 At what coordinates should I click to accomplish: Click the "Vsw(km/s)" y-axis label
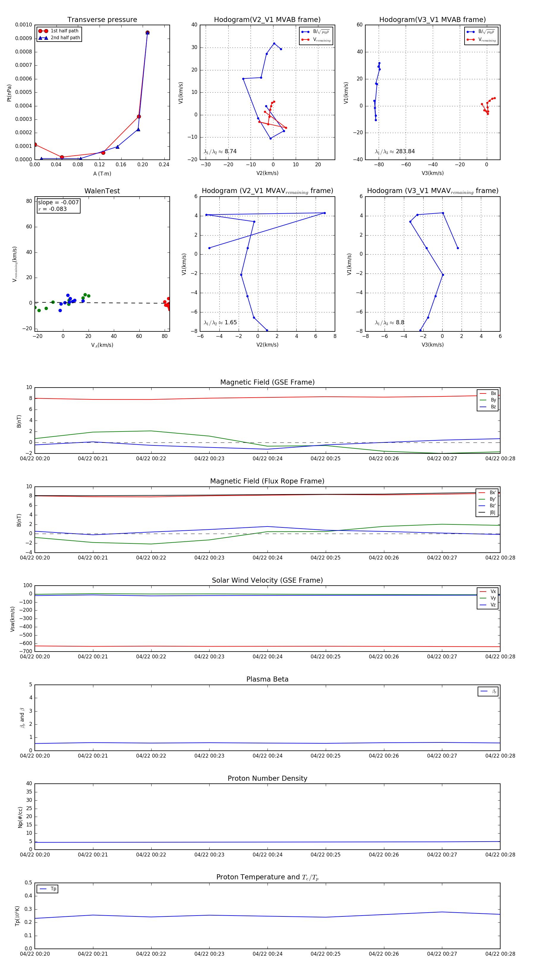(x=12, y=619)
